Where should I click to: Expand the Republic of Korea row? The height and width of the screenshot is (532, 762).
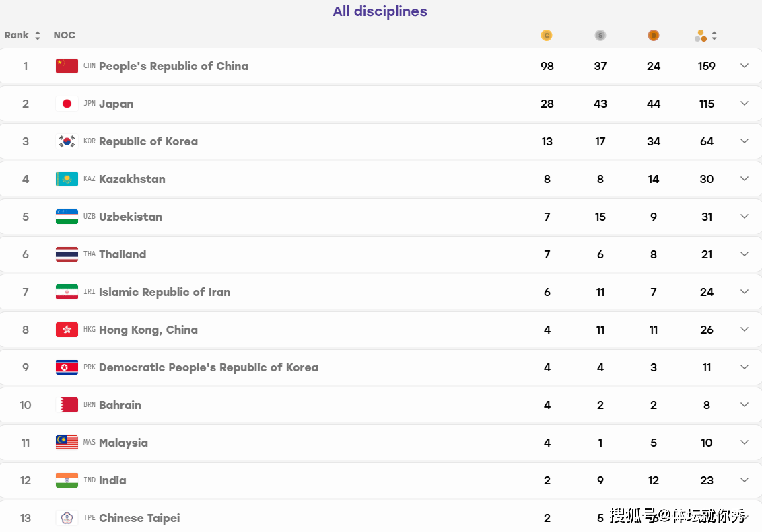[744, 141]
